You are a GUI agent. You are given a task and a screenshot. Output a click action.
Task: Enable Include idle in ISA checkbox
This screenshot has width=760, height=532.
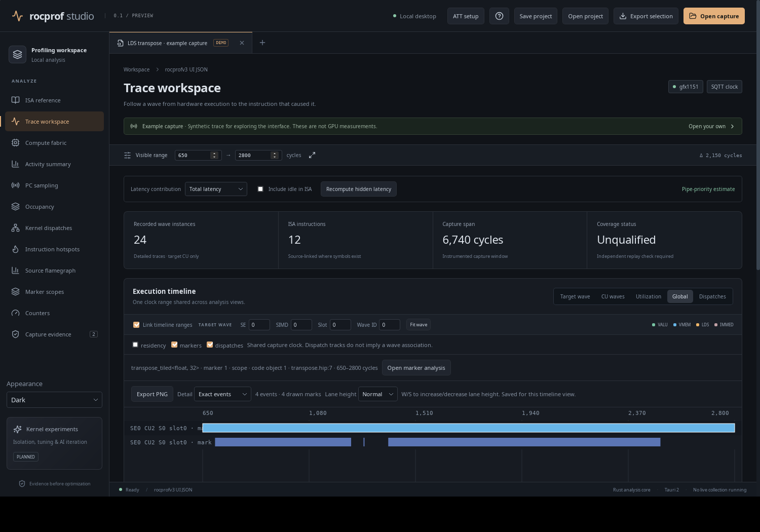click(260, 189)
